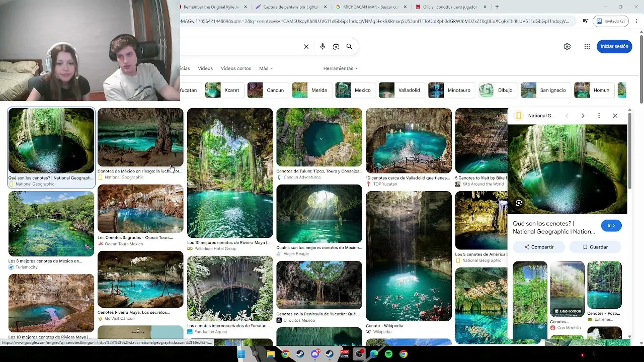Image resolution: width=644 pixels, height=362 pixels.
Task: Open 'Cenotes en la Península de Yucatán' image
Action: pyautogui.click(x=319, y=285)
